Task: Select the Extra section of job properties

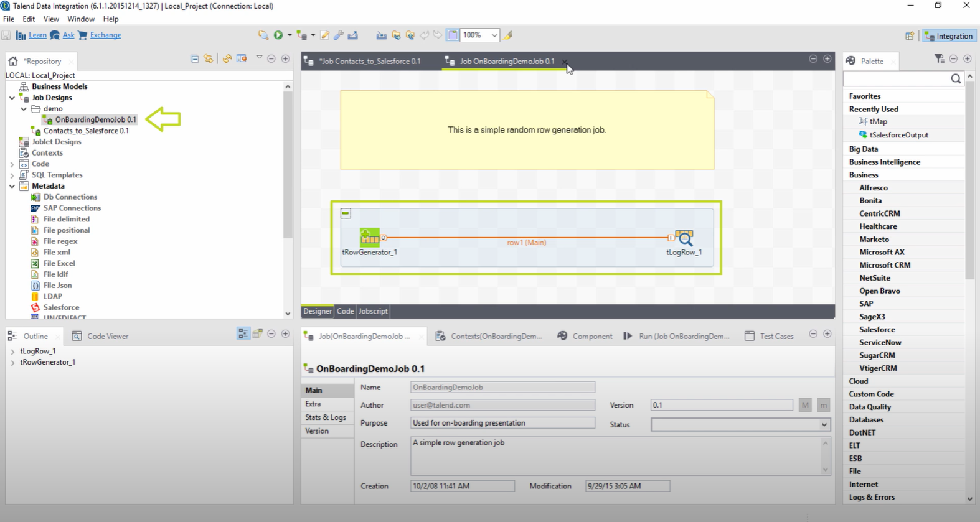Action: tap(327, 404)
